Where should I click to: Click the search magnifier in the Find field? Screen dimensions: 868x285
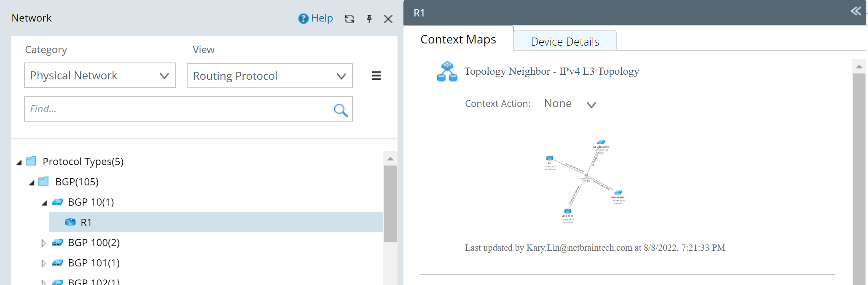(340, 109)
